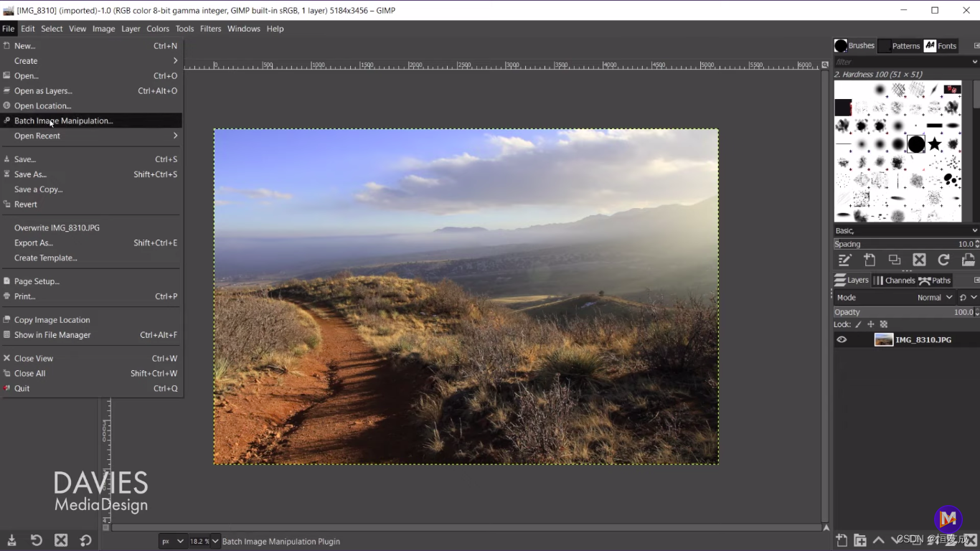This screenshot has height=551, width=980.
Task: Open the Filters menu
Action: pyautogui.click(x=210, y=29)
